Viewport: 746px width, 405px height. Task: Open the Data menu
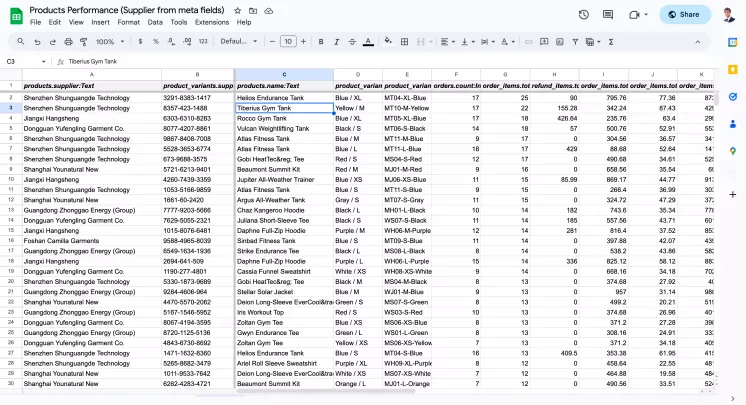point(155,22)
